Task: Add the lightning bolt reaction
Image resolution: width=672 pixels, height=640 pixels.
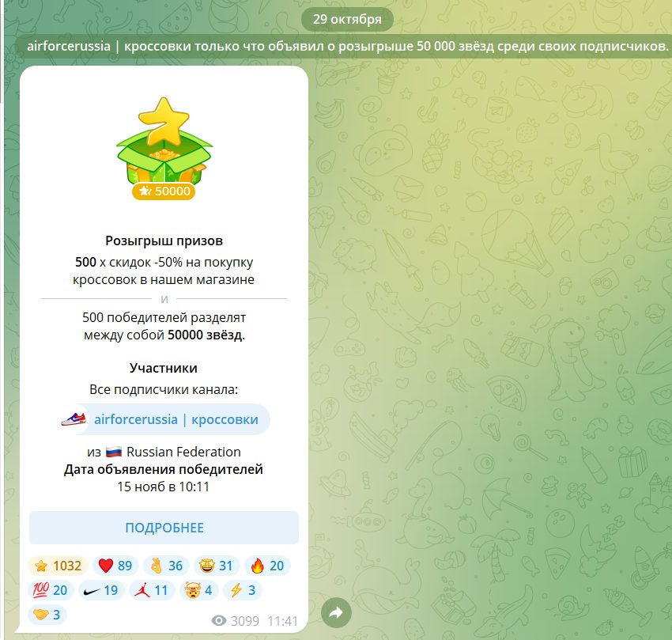Action: 243,590
